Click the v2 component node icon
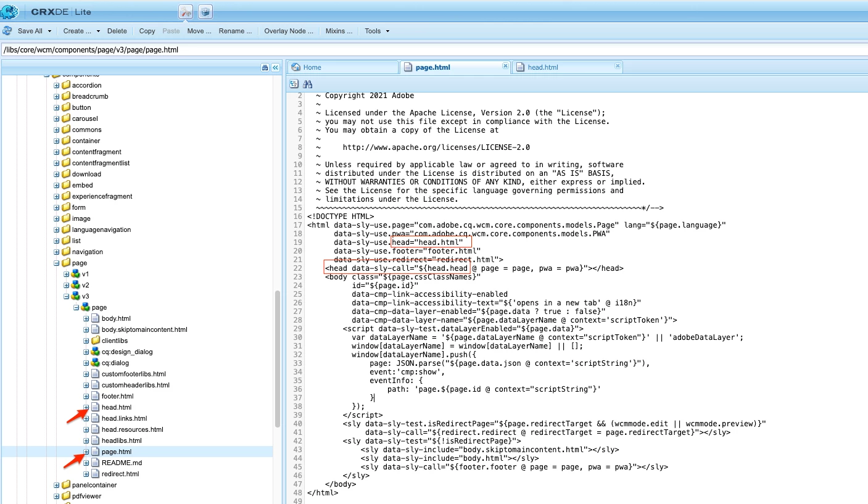Screen dimensions: 868x504 tap(76, 285)
